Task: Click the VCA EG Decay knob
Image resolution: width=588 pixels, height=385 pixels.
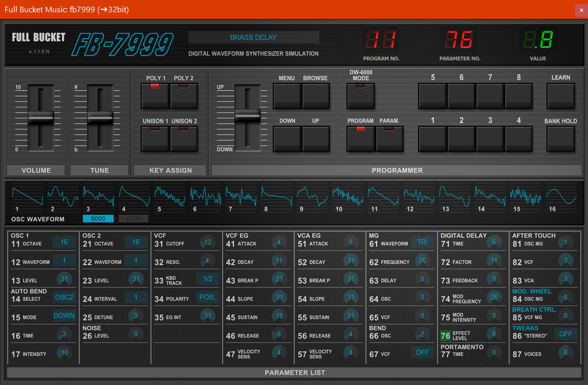Action: click(351, 261)
